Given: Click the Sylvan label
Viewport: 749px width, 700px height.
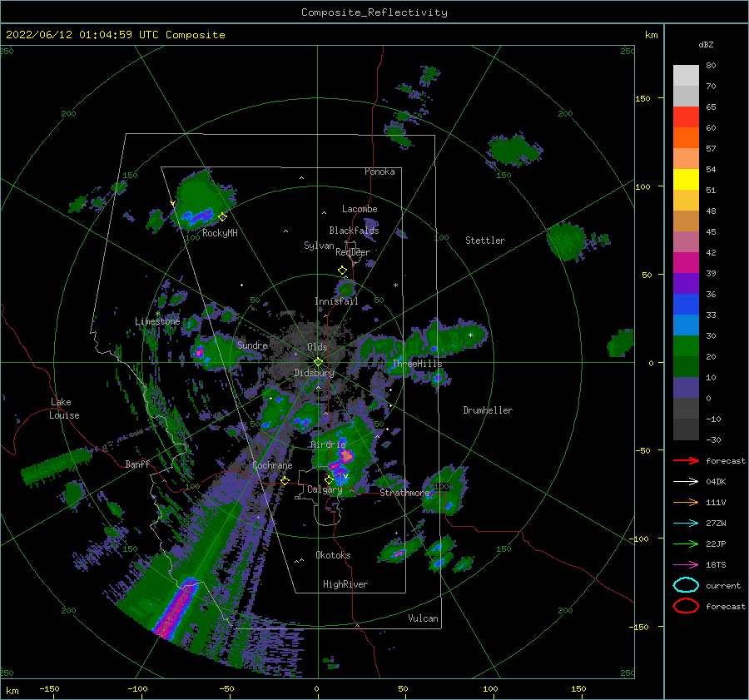Looking at the screenshot, I should click(x=319, y=246).
